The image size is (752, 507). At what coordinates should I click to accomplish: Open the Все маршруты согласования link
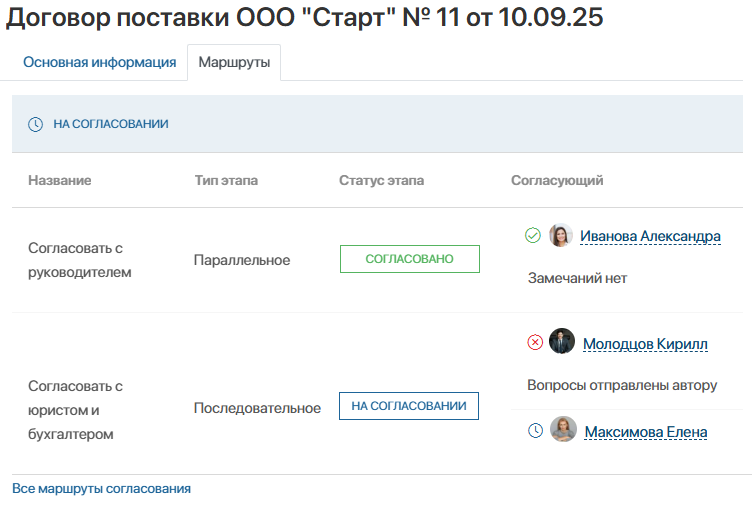(x=101, y=489)
